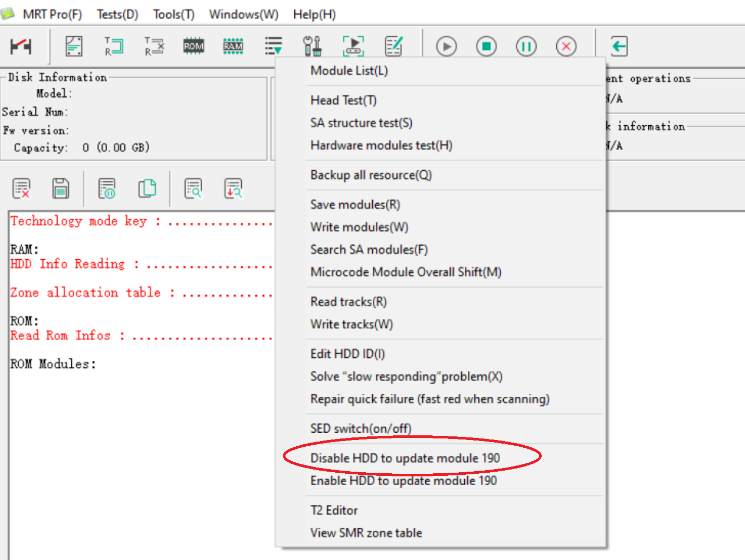Stop the task with the green stop button
The height and width of the screenshot is (560, 745).
tap(486, 47)
